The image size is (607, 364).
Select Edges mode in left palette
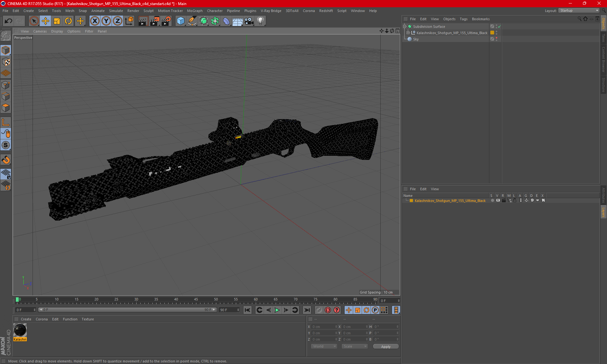[x=6, y=96]
